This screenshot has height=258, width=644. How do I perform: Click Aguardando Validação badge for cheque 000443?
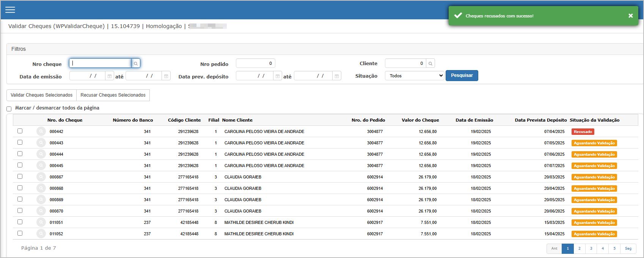pyautogui.click(x=594, y=143)
